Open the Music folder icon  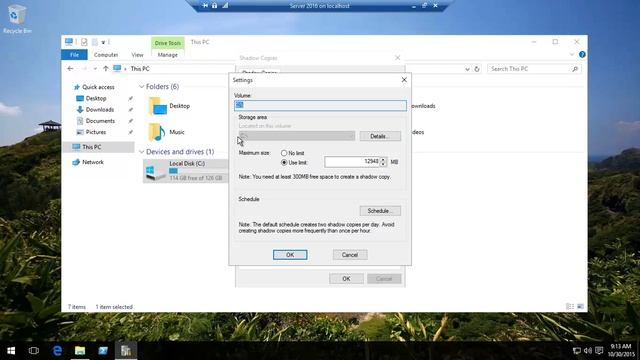(x=157, y=132)
